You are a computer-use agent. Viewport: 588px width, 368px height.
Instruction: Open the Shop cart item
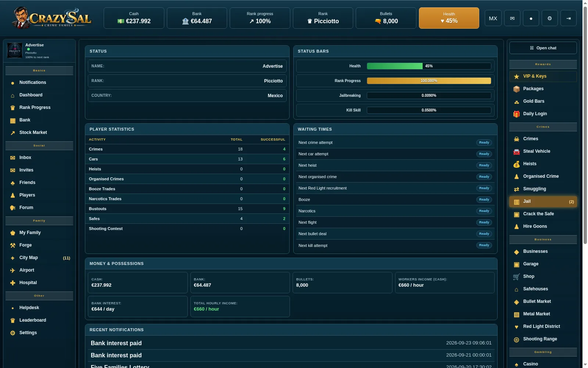[543, 276]
